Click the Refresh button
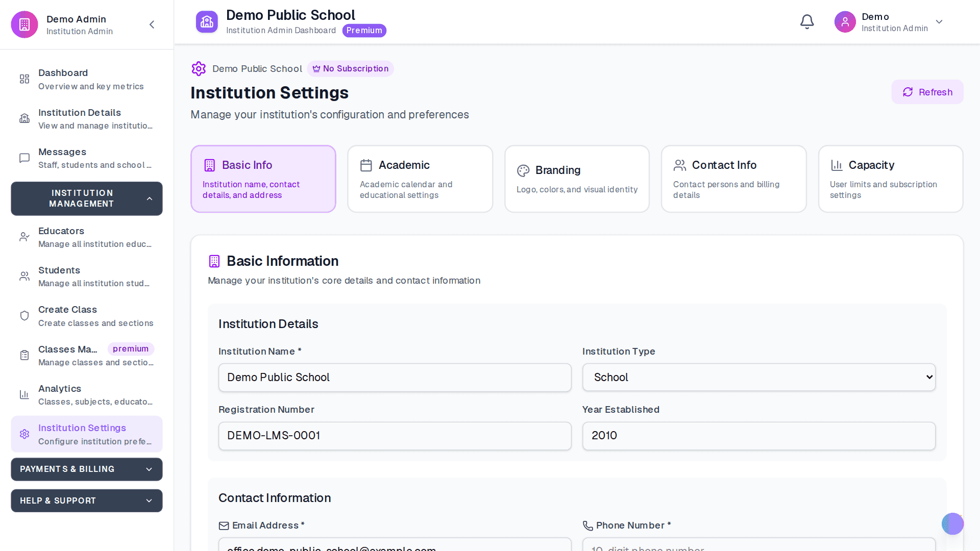This screenshot has width=980, height=551. [927, 92]
